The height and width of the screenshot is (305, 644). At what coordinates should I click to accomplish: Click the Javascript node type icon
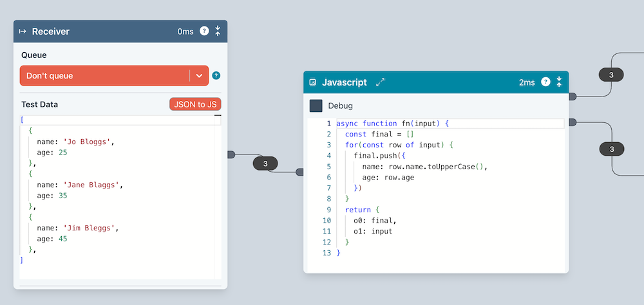click(x=313, y=82)
